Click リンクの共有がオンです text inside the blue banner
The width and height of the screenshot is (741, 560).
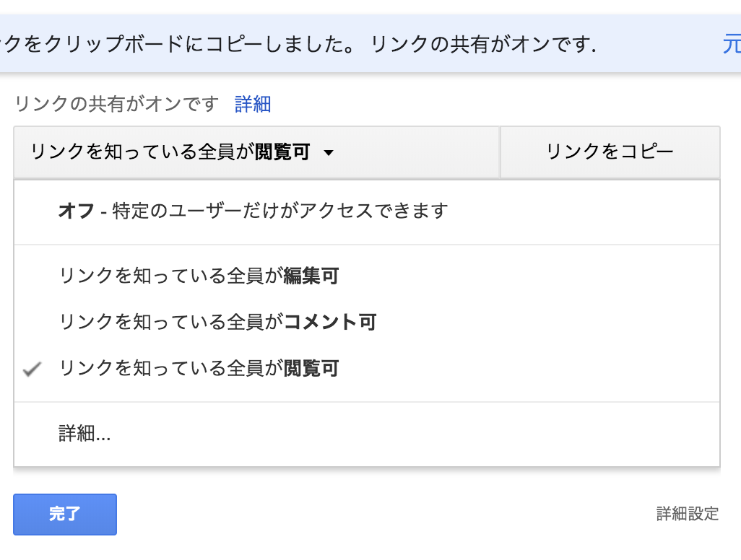tap(483, 45)
